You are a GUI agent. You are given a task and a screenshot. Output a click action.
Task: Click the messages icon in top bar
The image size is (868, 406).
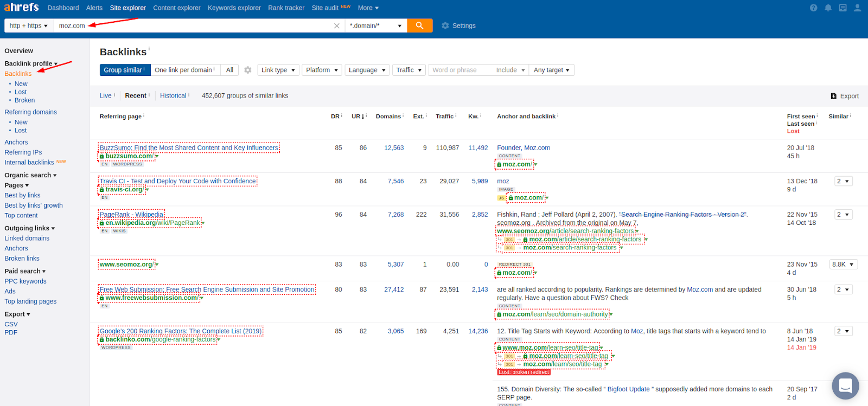pos(843,8)
